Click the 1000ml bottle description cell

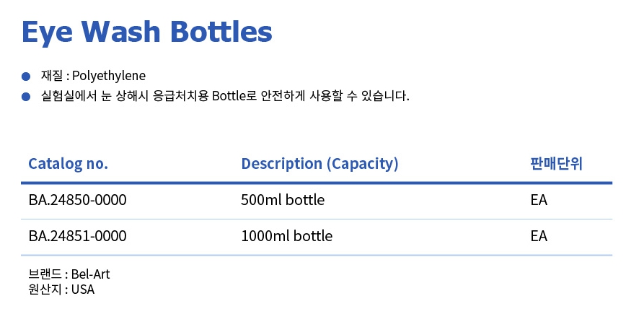(286, 236)
